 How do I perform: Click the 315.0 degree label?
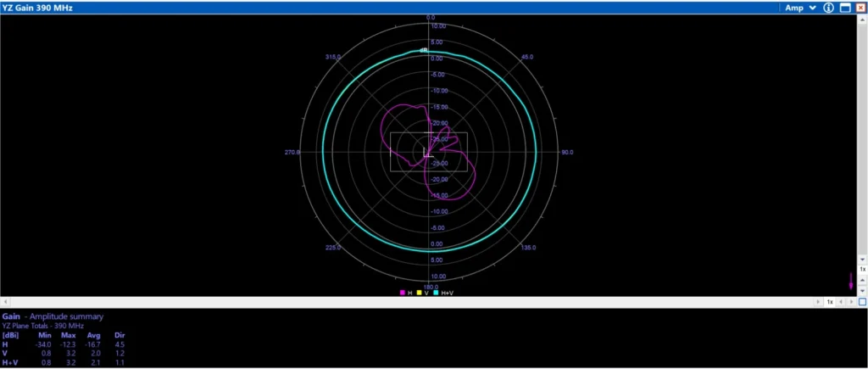click(x=332, y=57)
